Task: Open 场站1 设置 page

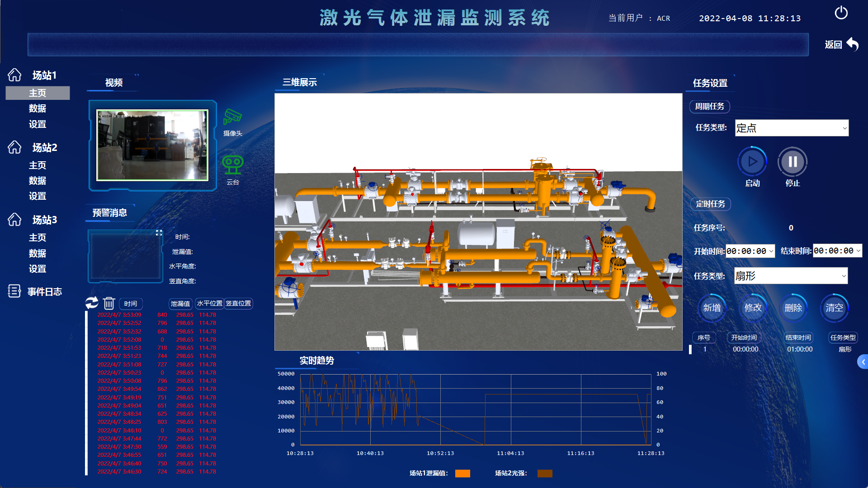Action: click(x=38, y=124)
